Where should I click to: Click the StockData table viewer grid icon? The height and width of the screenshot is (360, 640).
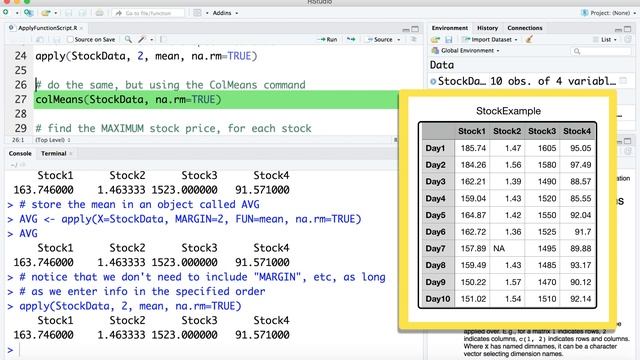(623, 81)
